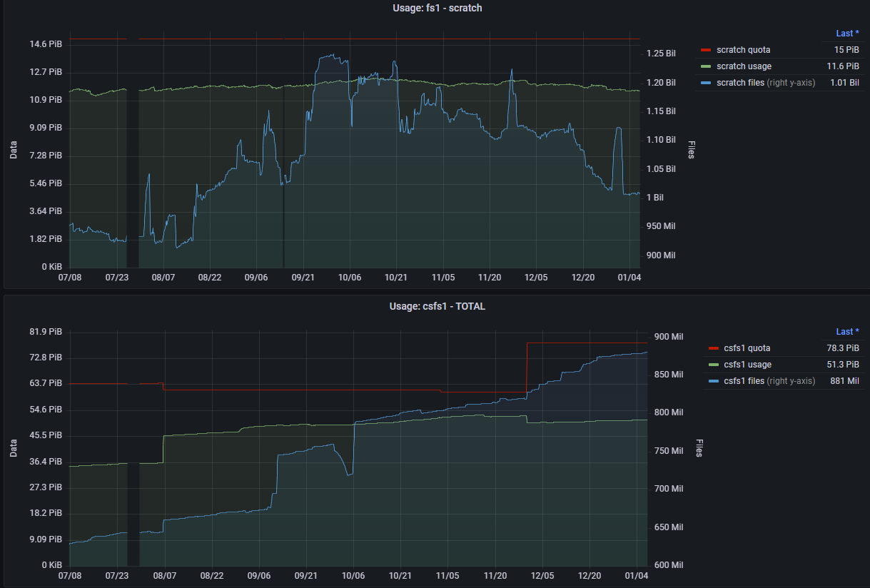The width and height of the screenshot is (870, 588).
Task: Isolate the scratch usage series via legend label
Action: [744, 66]
